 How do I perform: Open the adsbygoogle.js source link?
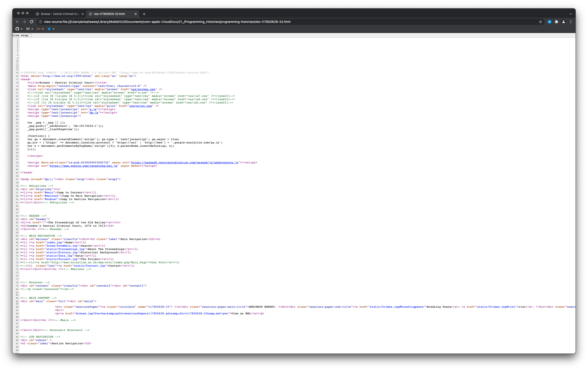click(185, 162)
